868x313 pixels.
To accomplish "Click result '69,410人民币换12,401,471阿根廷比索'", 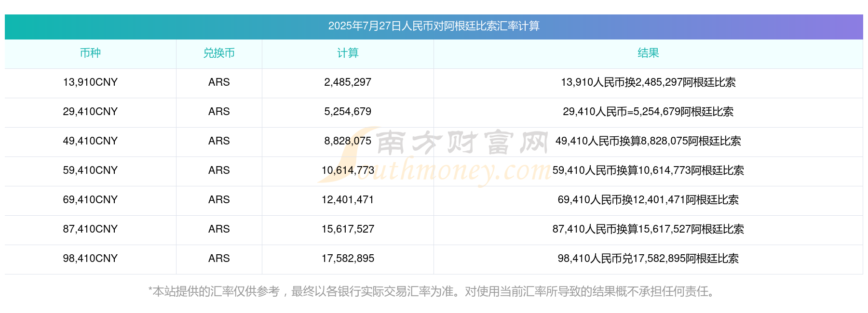I will click(648, 200).
